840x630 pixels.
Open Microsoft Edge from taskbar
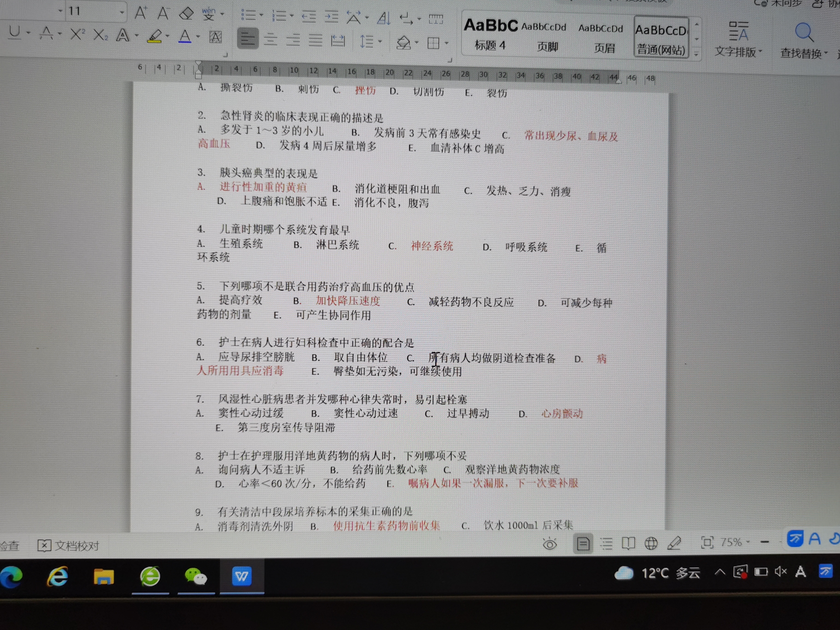(12, 577)
